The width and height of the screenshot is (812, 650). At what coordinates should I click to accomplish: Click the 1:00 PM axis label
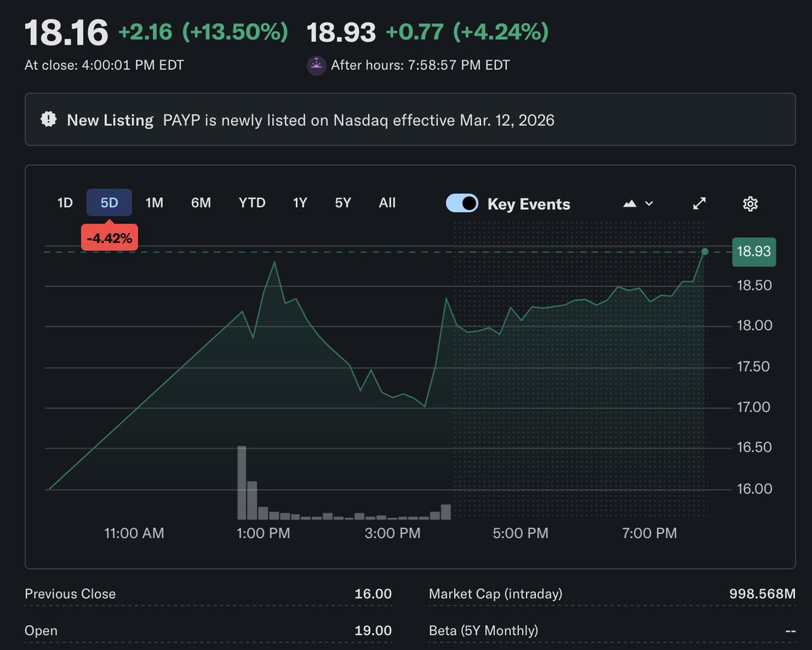point(264,534)
